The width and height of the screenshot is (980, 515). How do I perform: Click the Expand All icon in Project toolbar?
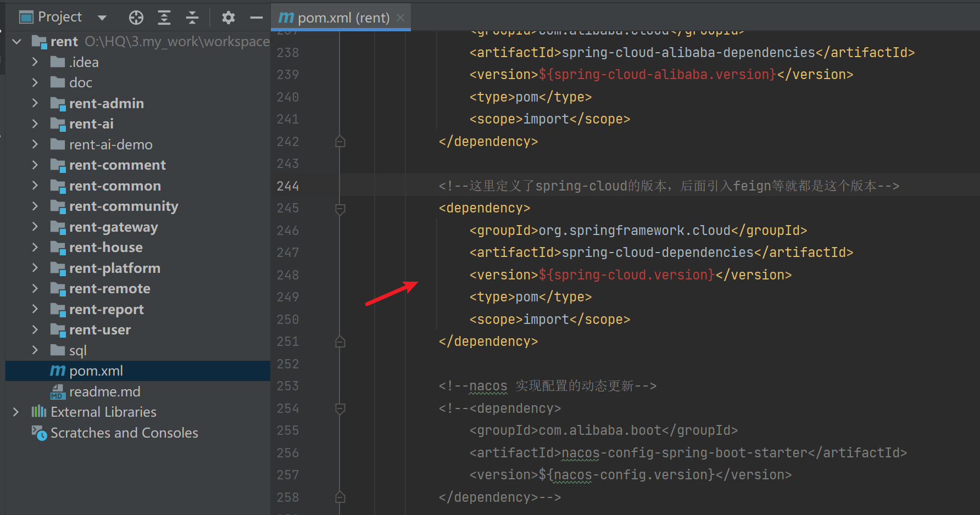click(x=164, y=17)
